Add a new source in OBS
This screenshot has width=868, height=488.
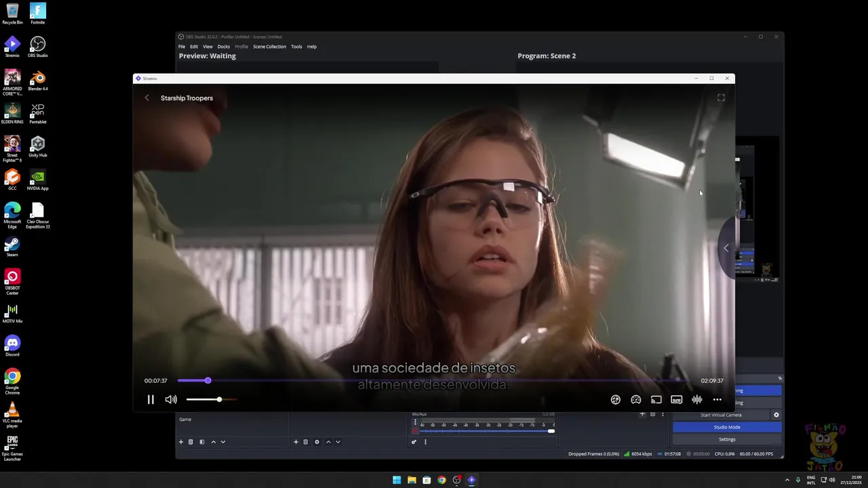point(296,442)
